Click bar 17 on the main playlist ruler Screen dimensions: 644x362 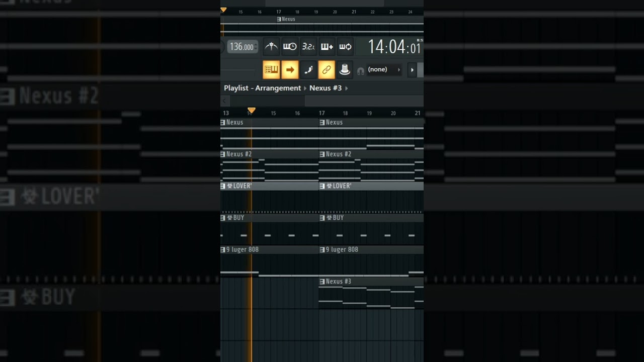(x=321, y=113)
